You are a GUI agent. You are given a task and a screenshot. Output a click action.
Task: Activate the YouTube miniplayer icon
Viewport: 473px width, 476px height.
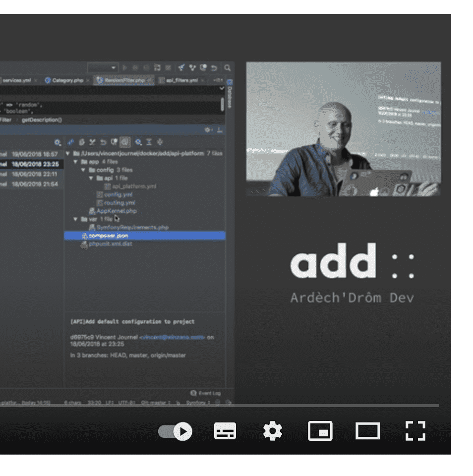tap(321, 431)
